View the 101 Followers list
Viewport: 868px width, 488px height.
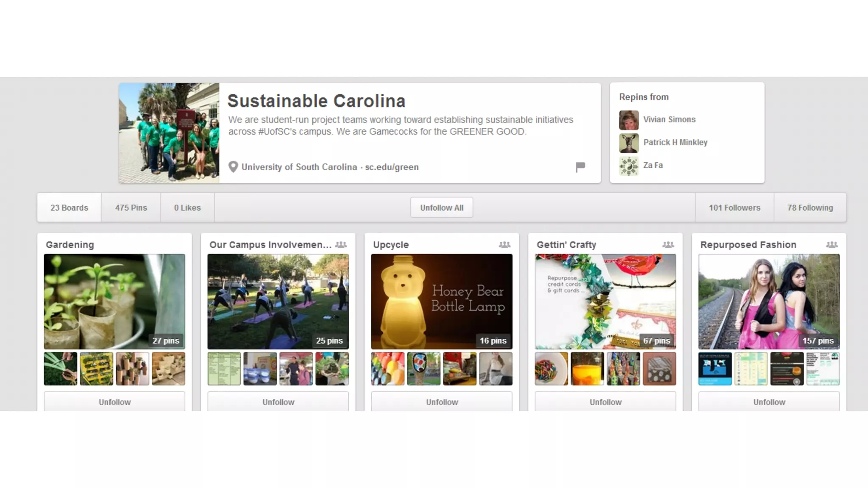tap(734, 208)
